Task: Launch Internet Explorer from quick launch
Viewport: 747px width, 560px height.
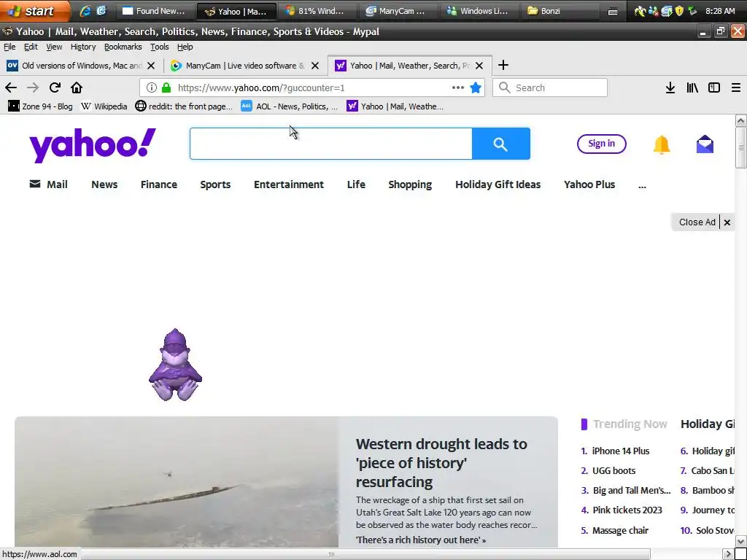Action: click(x=85, y=10)
